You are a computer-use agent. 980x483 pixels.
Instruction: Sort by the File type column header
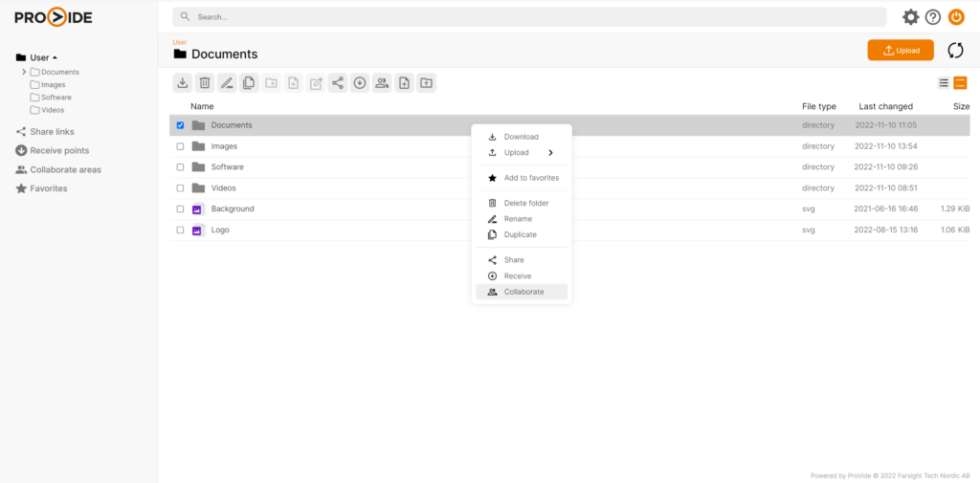coord(819,106)
